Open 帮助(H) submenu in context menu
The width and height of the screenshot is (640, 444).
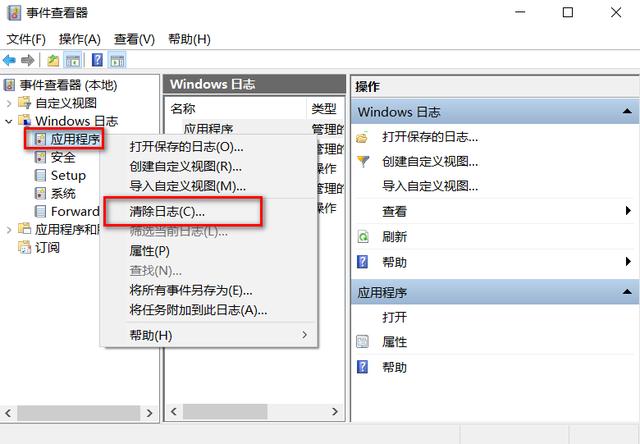[x=209, y=335]
